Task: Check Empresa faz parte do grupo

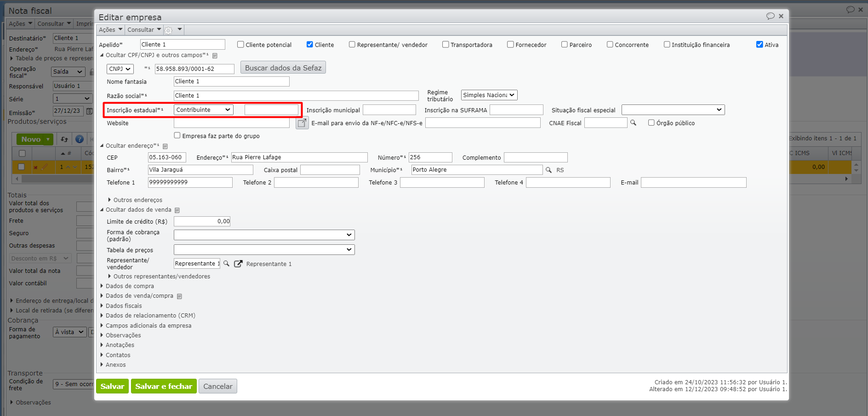Action: click(177, 136)
